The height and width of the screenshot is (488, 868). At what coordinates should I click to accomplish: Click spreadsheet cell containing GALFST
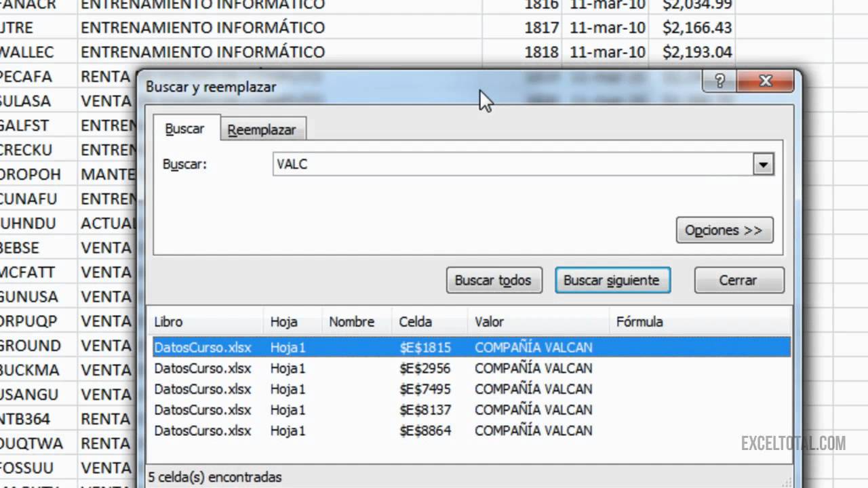38,125
